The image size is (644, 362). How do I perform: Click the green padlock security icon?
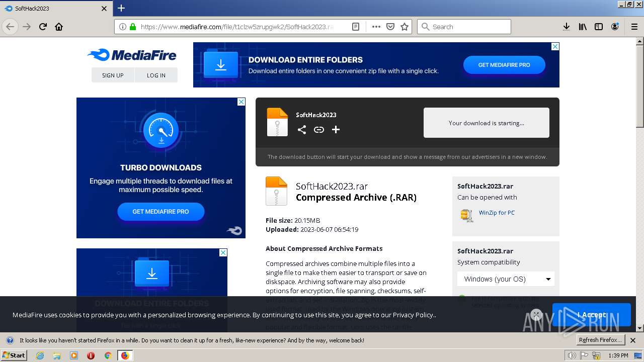133,27
